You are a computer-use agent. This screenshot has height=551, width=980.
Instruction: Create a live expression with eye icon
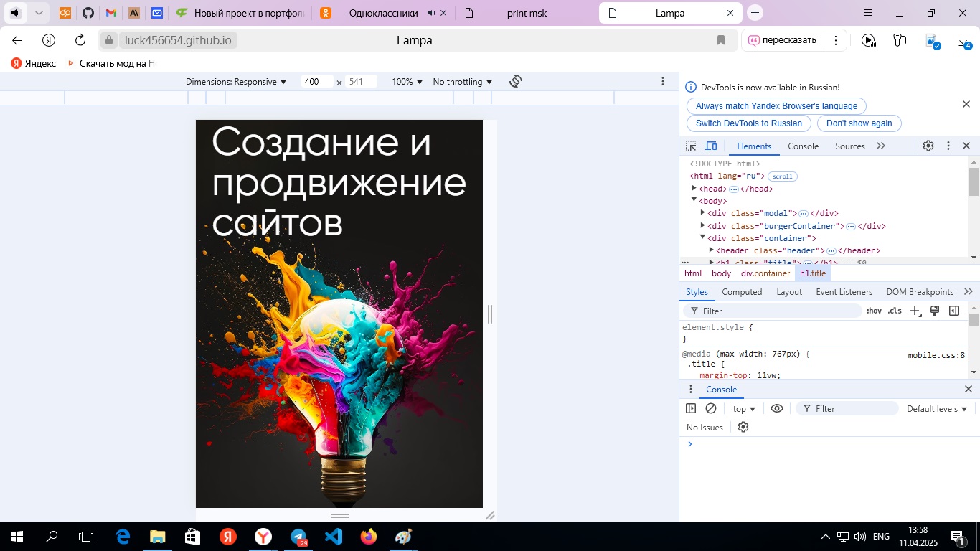pyautogui.click(x=777, y=408)
